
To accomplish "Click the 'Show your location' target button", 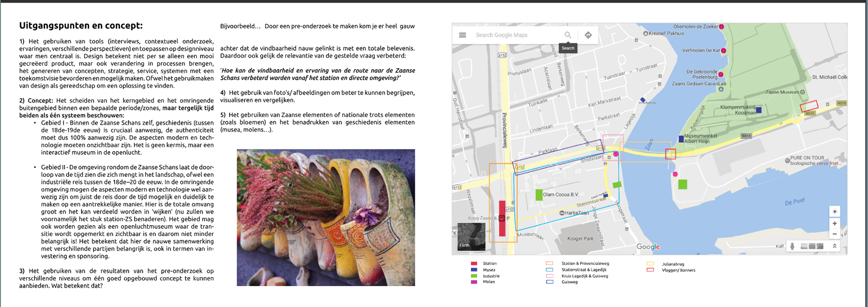I will click(835, 212).
